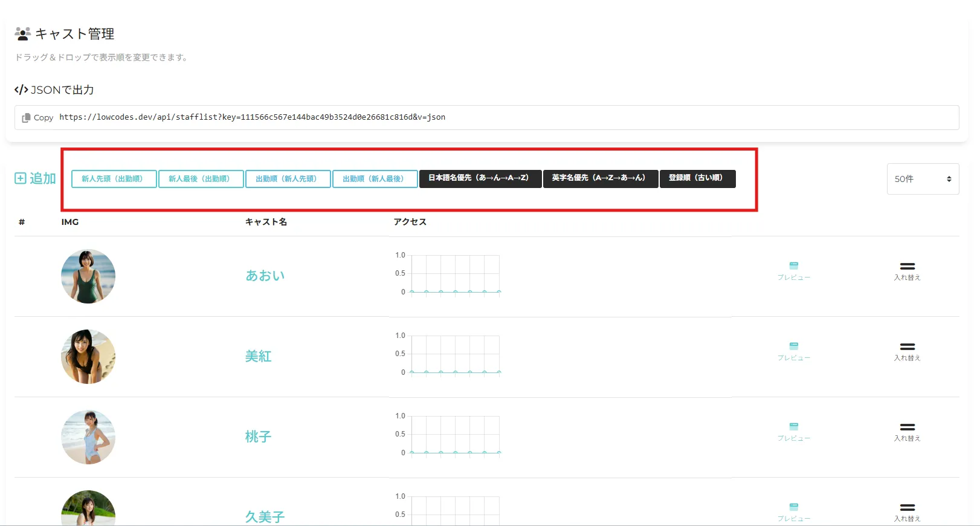Sort by 出勤順（新人最後）
The height and width of the screenshot is (526, 980).
(375, 179)
